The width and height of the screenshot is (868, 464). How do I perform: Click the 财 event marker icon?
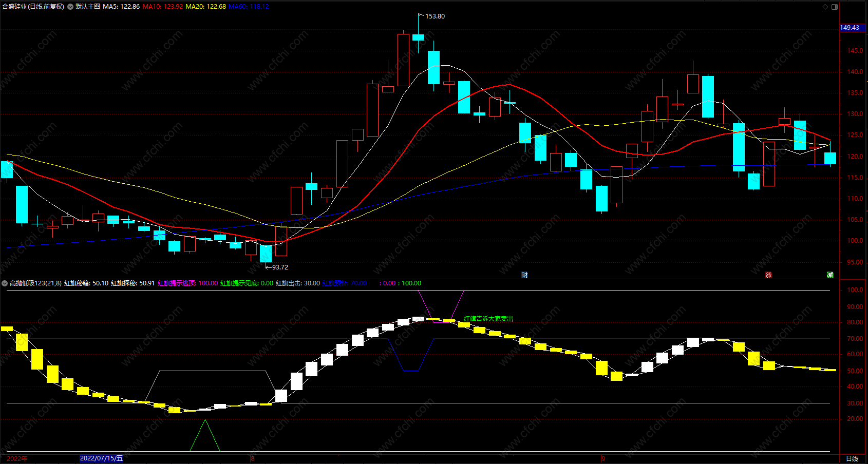coord(524,275)
